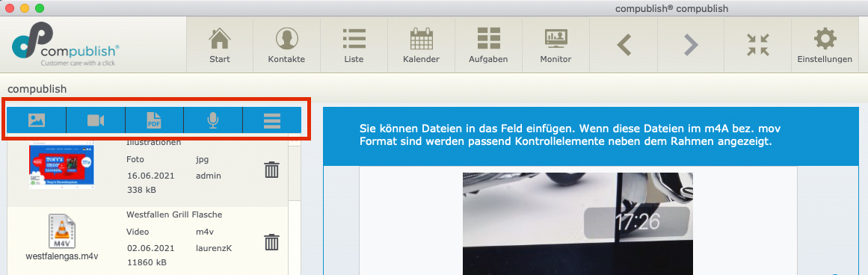Screen dimensions: 868x275
Task: Click the Westfallen Grill Flasche title
Action: coord(174,214)
